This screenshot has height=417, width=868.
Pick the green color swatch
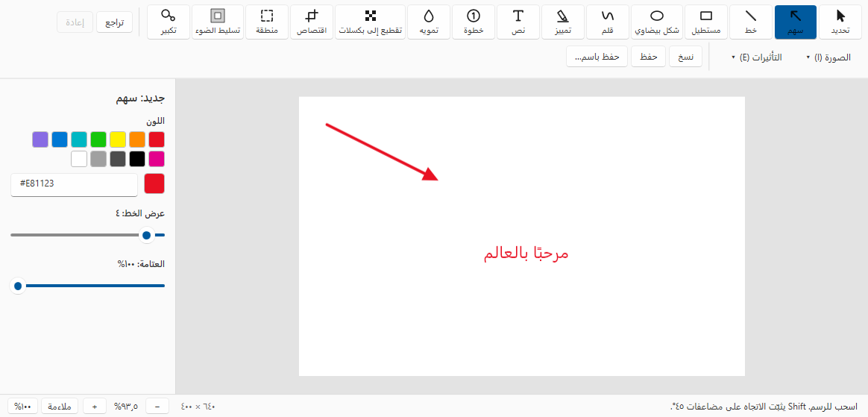pos(98,139)
